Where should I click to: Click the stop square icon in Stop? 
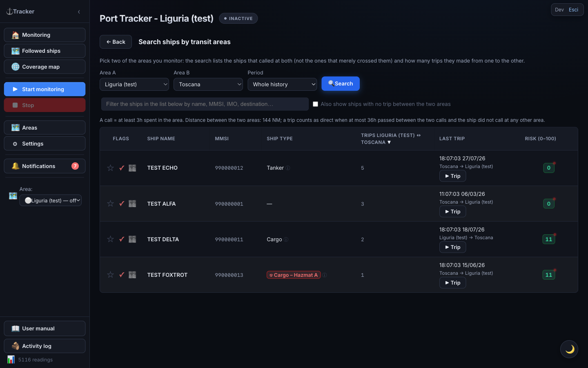(x=15, y=105)
